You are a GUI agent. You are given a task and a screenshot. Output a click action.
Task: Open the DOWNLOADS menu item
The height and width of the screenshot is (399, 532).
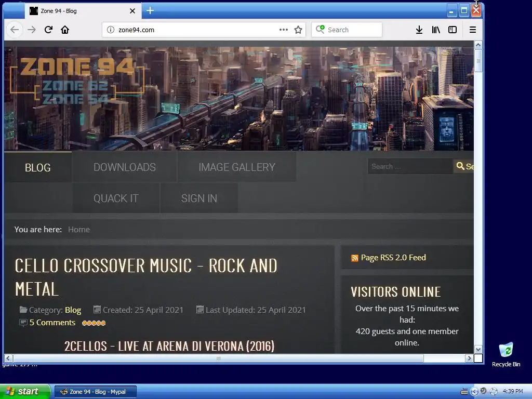click(125, 167)
